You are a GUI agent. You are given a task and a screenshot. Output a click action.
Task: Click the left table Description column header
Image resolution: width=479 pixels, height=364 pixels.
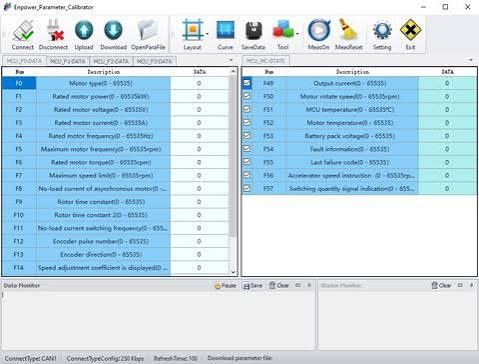[x=103, y=72]
